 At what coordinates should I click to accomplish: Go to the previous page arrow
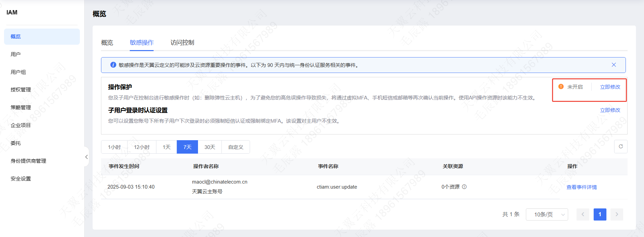click(583, 214)
